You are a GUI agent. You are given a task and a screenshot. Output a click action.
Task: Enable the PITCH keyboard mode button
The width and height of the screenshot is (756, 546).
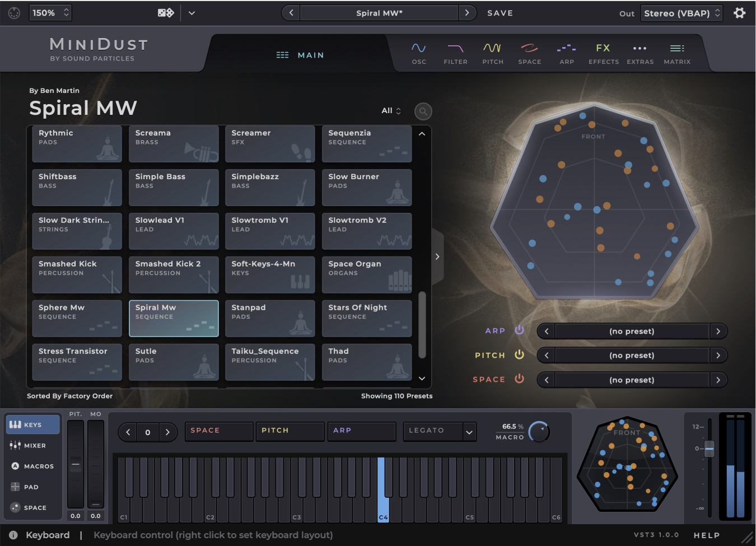pyautogui.click(x=290, y=431)
